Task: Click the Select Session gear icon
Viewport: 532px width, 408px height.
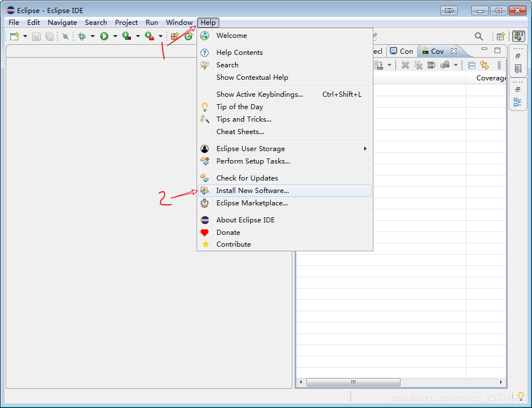Action: tap(445, 65)
